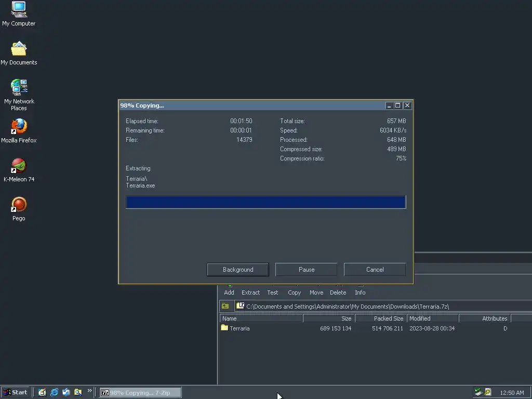Click the Terraria.exe extracting filename
532x399 pixels.
pos(140,185)
